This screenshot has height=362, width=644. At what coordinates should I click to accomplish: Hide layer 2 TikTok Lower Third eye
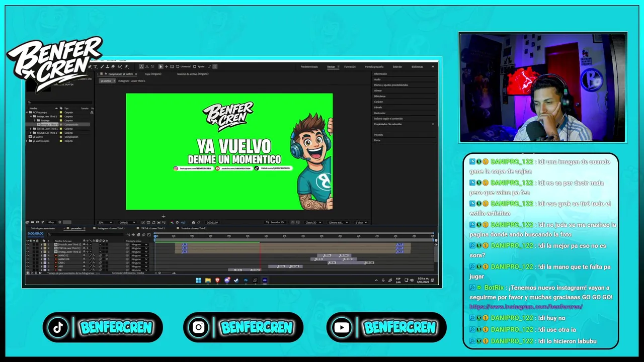click(27, 248)
